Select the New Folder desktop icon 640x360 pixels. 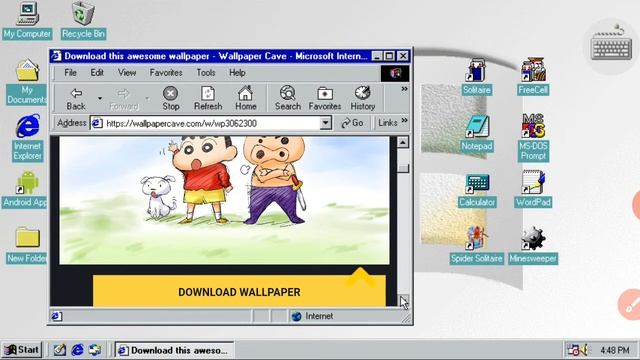[27, 246]
